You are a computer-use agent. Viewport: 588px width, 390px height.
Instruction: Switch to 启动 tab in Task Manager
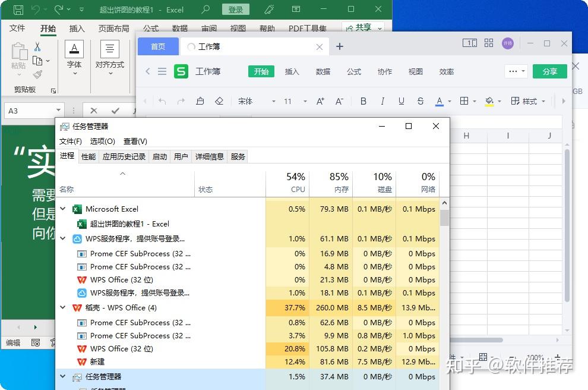click(160, 157)
